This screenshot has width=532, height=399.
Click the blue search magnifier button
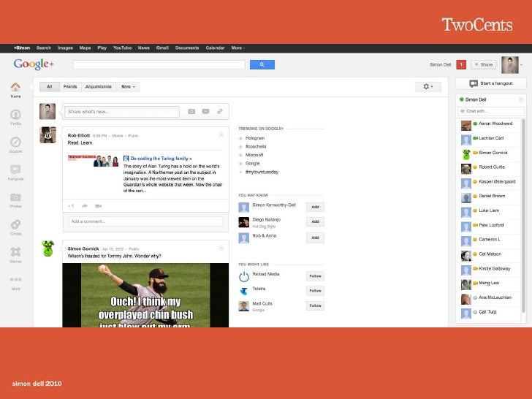click(x=262, y=64)
